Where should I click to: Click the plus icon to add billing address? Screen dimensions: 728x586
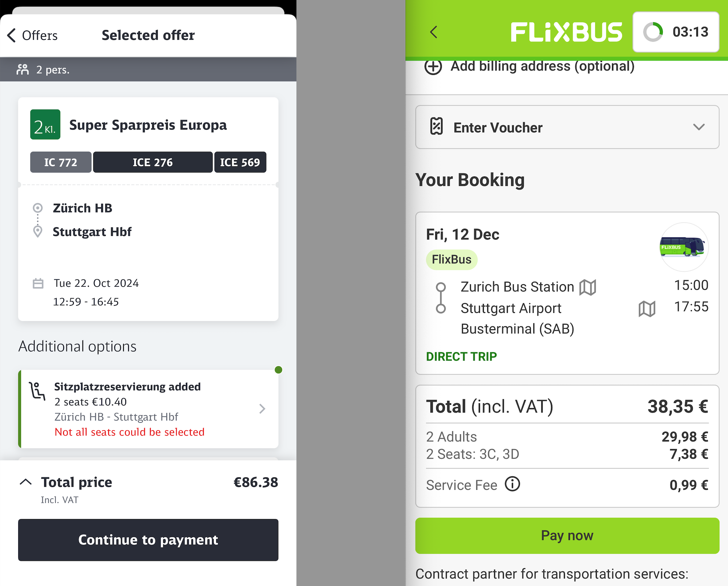[x=433, y=67]
